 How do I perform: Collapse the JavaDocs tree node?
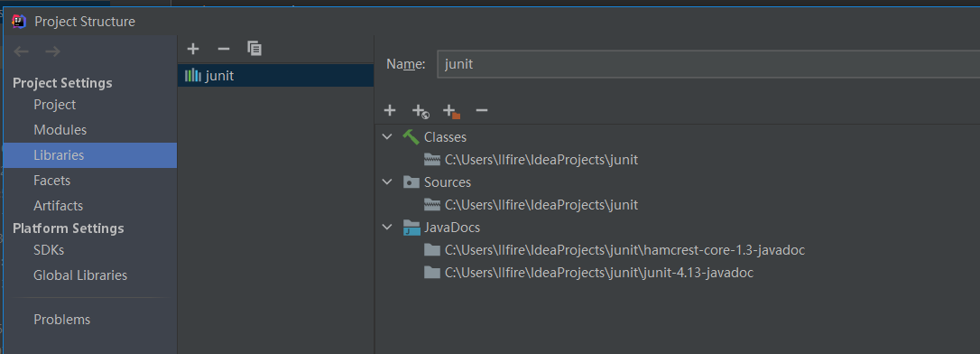pyautogui.click(x=387, y=228)
